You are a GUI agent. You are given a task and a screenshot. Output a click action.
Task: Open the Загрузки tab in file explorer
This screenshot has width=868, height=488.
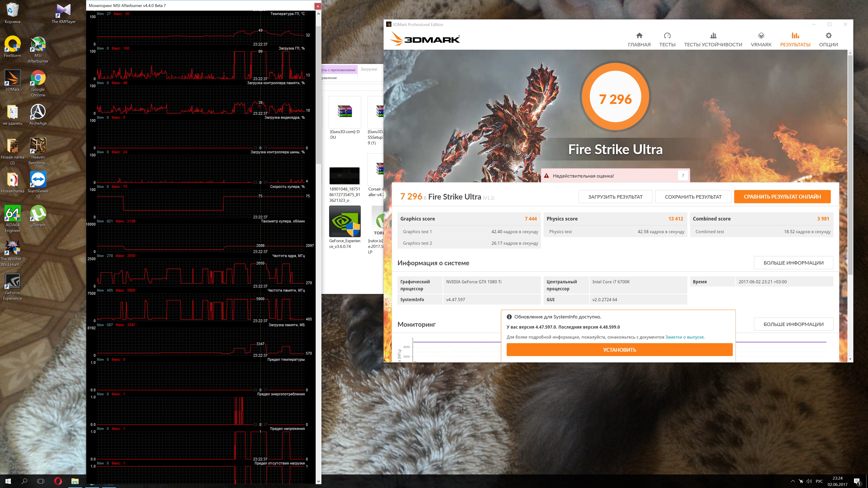pyautogui.click(x=369, y=69)
